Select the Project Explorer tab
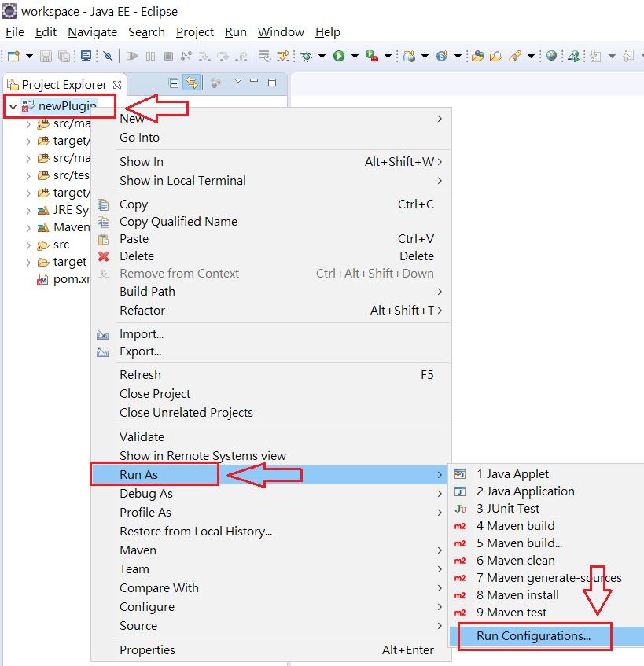Viewport: 644px width, 666px height. [x=64, y=84]
